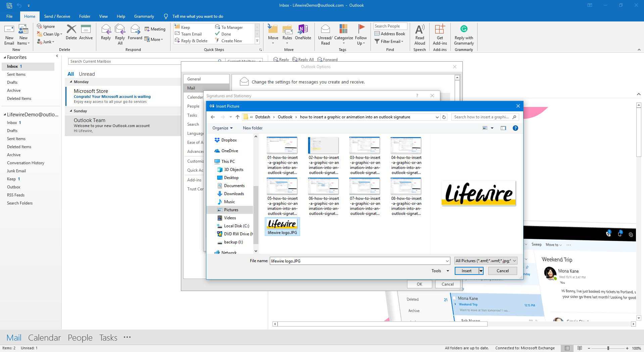Click OK in Outlook Options
The image size is (644, 352).
419,284
